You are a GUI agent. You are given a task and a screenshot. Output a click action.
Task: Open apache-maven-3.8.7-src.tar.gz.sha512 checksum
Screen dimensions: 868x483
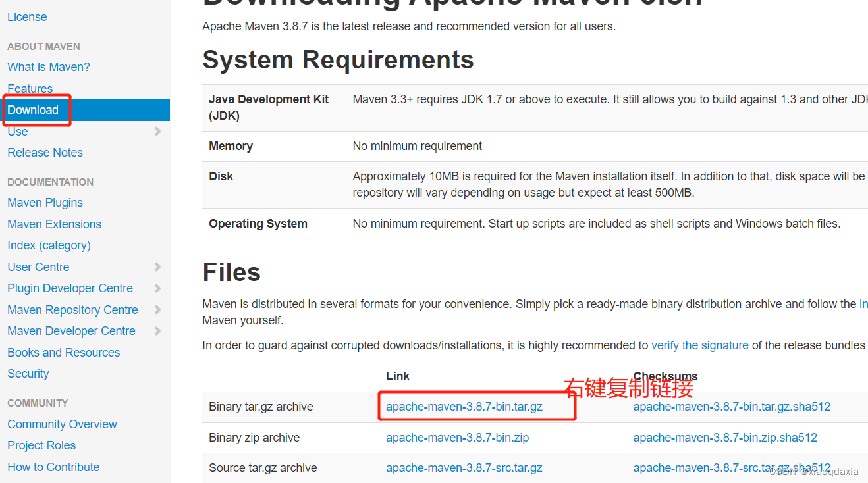click(x=732, y=468)
